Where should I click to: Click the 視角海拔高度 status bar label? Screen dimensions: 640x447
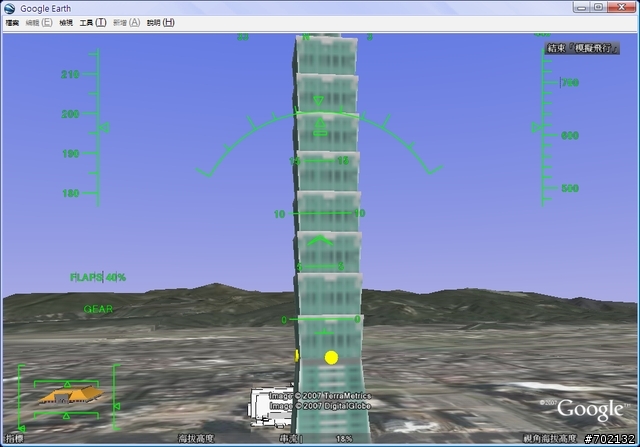[x=549, y=439]
